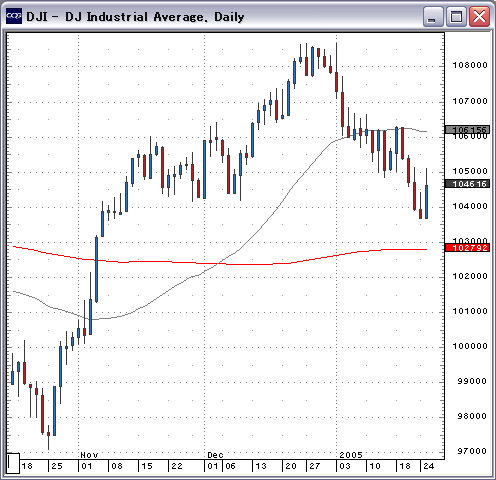Select the gray 106156 moving average label
Screen dimensions: 496x480
[x=467, y=129]
